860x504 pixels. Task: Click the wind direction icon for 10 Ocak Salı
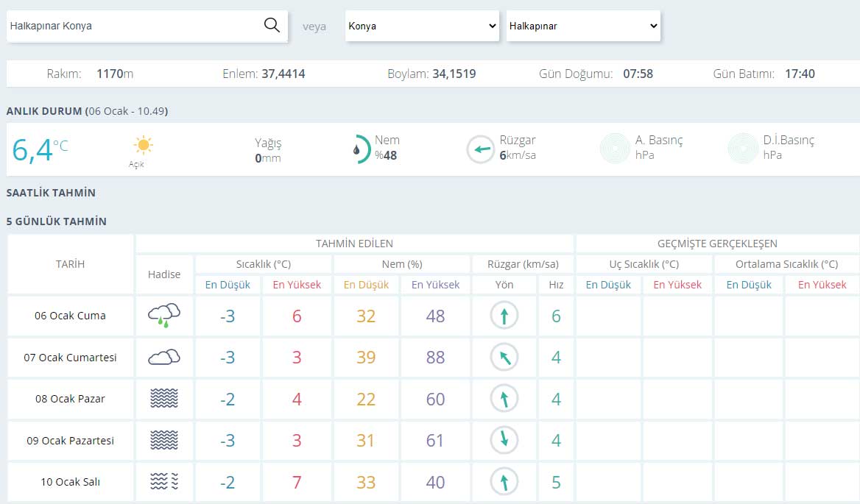pos(504,481)
